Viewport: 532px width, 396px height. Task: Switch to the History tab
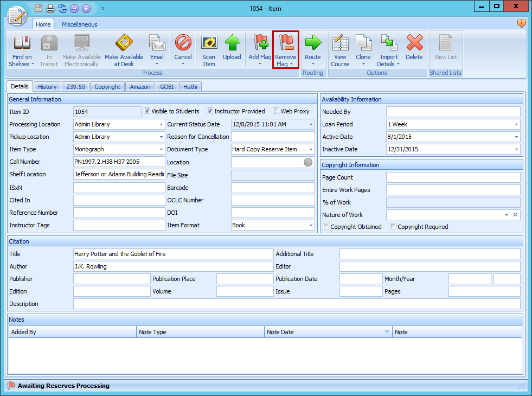click(47, 87)
